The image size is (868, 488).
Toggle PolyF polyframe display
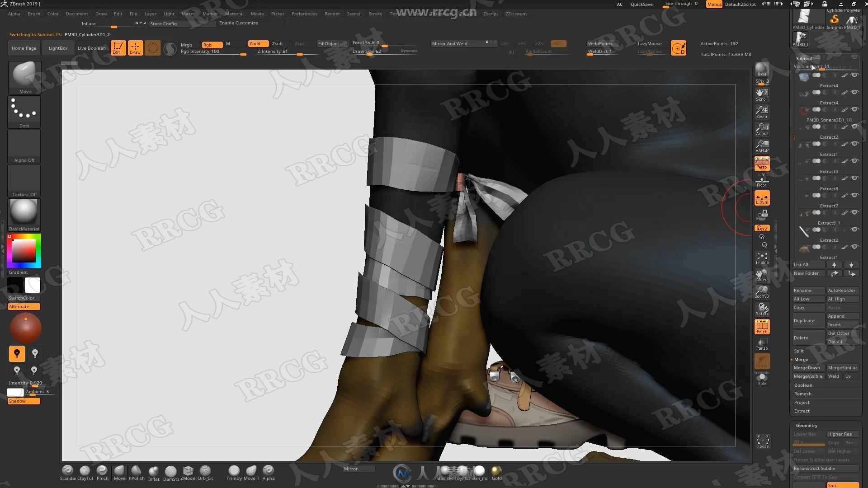coord(762,327)
